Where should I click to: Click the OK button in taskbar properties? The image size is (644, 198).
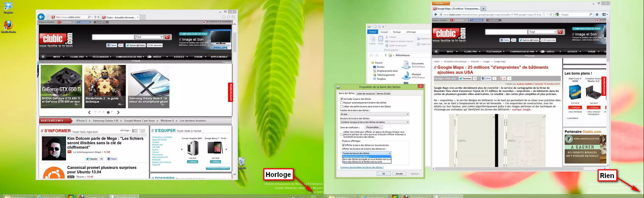click(383, 174)
